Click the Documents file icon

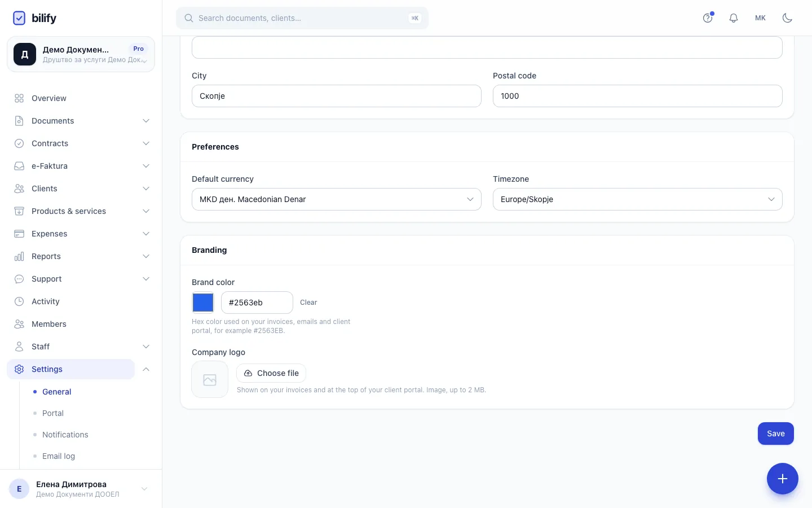pyautogui.click(x=19, y=121)
